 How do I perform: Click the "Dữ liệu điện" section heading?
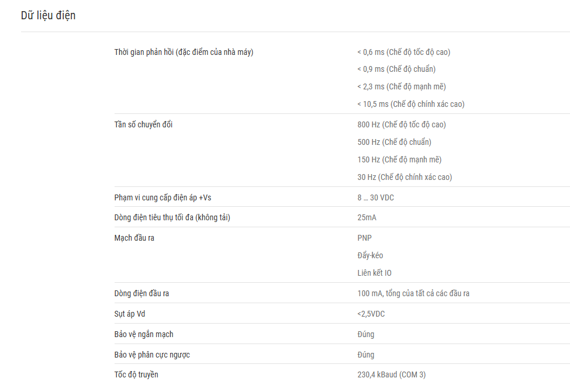pyautogui.click(x=48, y=16)
